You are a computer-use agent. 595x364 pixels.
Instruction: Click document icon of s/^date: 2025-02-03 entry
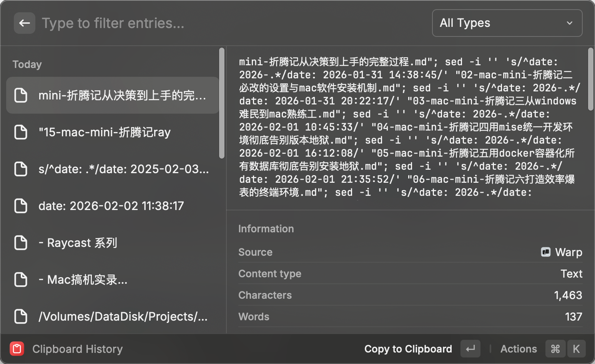pos(21,169)
